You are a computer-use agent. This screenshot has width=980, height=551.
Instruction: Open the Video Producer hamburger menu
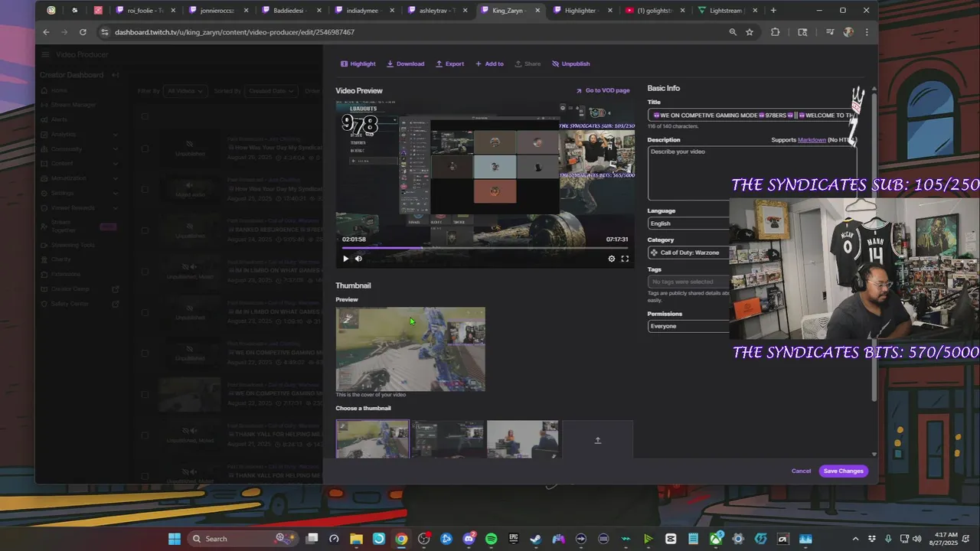[x=45, y=54]
